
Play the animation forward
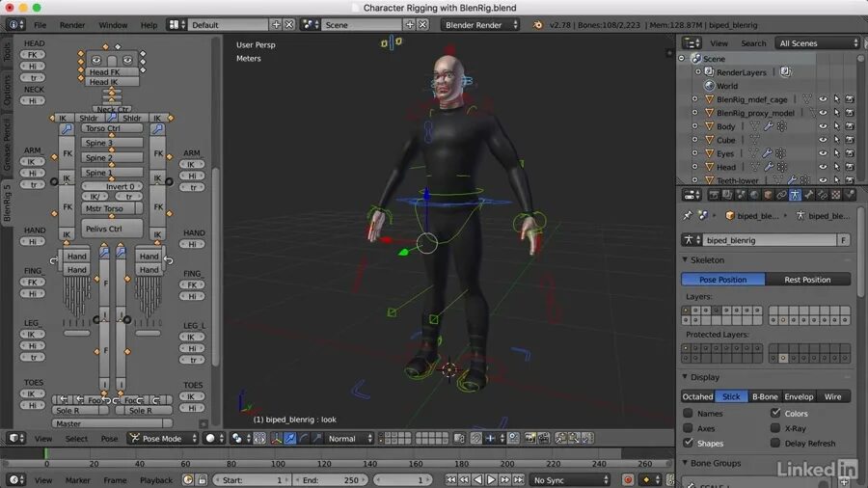(491, 479)
